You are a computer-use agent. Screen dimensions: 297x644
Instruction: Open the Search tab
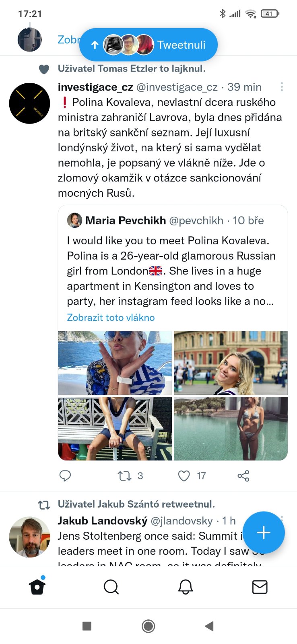click(111, 587)
